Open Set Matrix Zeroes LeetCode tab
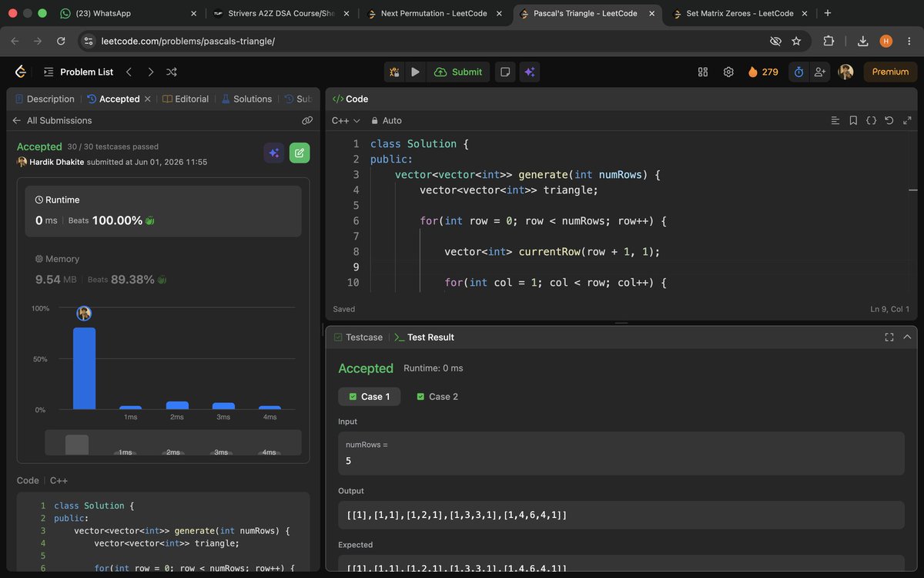The height and width of the screenshot is (578, 924). tap(739, 13)
